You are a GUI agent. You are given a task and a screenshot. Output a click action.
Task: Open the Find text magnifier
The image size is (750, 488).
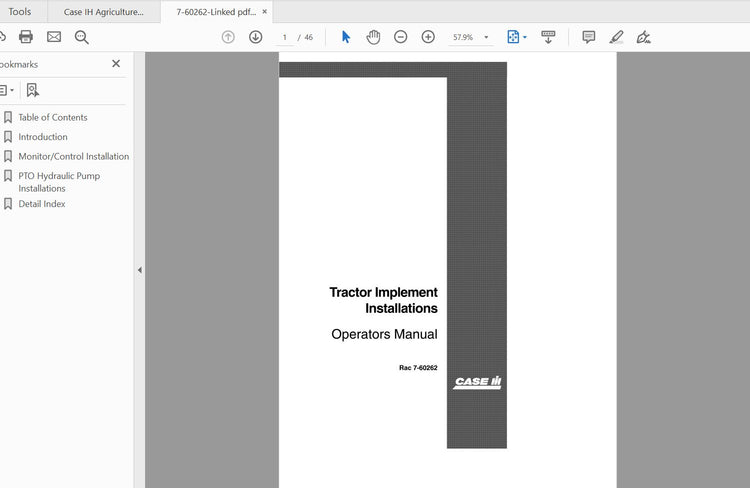tap(82, 37)
